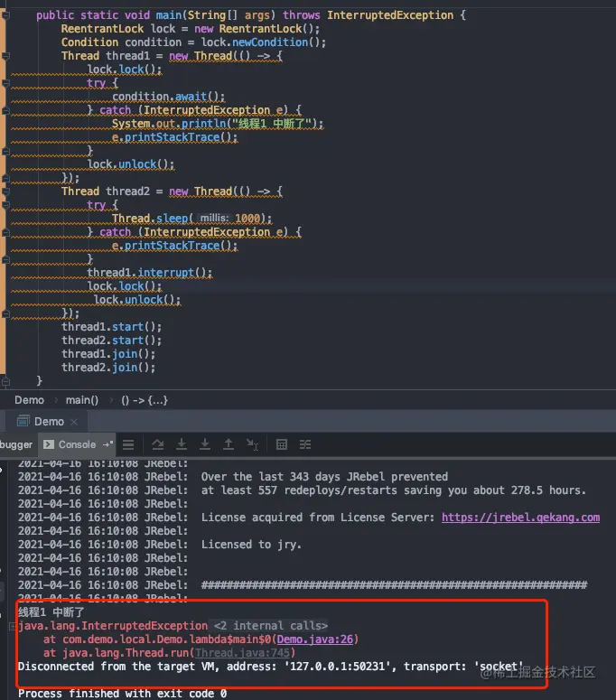This screenshot has width=616, height=700.
Task: Close the Demo debug session tab
Action: point(74,422)
